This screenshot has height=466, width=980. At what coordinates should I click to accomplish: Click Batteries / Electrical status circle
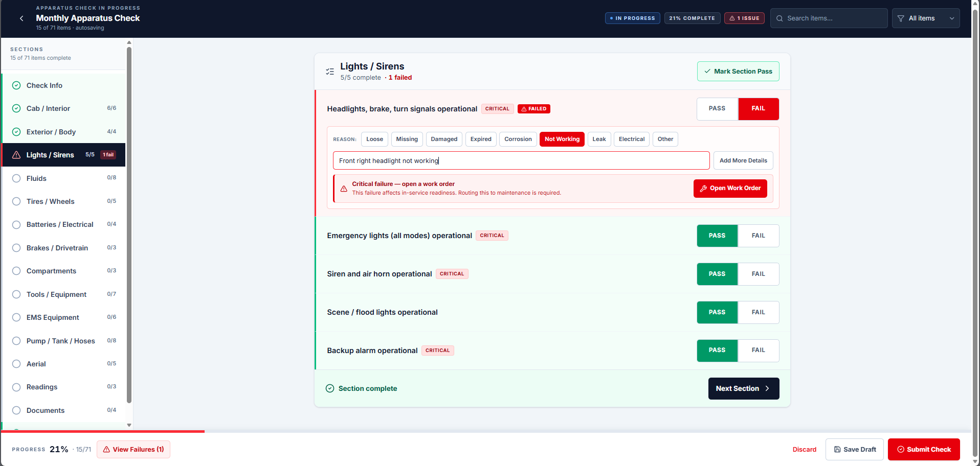(16, 225)
